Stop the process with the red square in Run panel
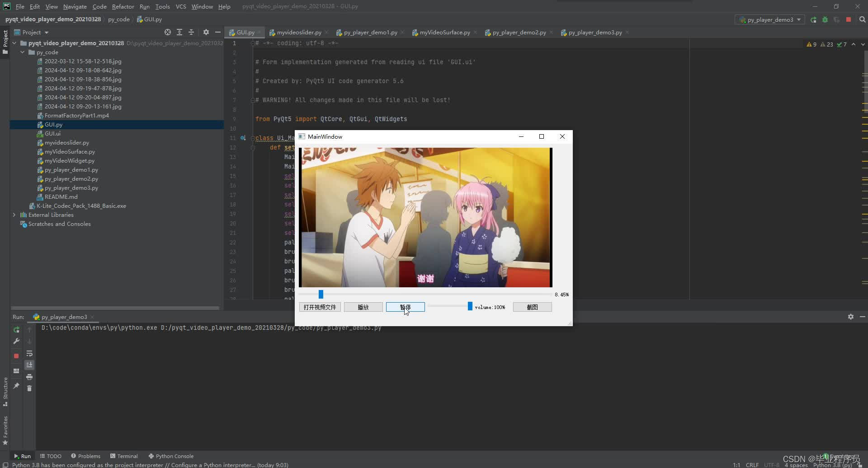The image size is (868, 468). pos(16,356)
